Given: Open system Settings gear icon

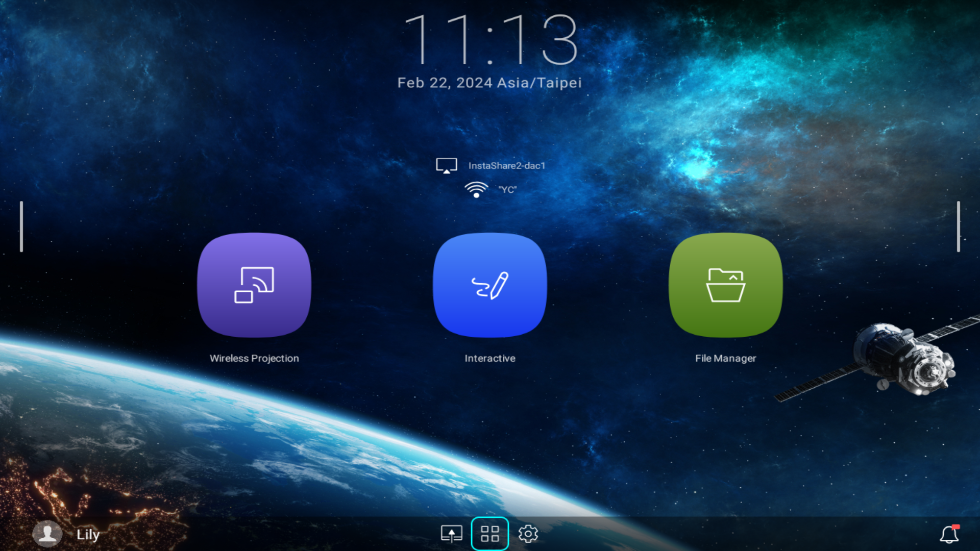Looking at the screenshot, I should pos(528,534).
